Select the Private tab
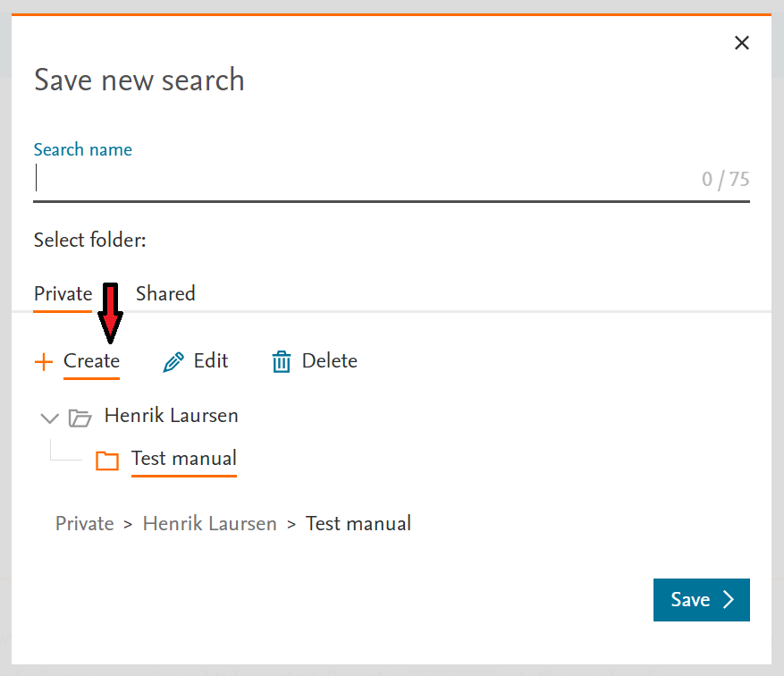 click(x=63, y=294)
